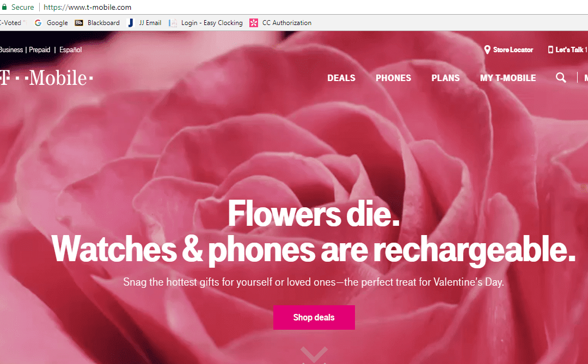Open the PHONES navigation menu
588x364 pixels.
(393, 78)
